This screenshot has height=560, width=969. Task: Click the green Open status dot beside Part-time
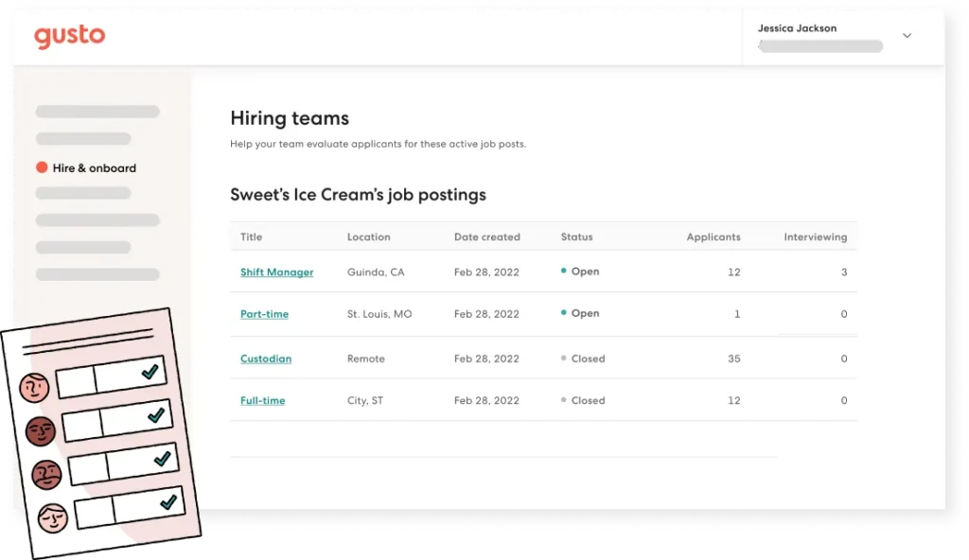tap(562, 313)
